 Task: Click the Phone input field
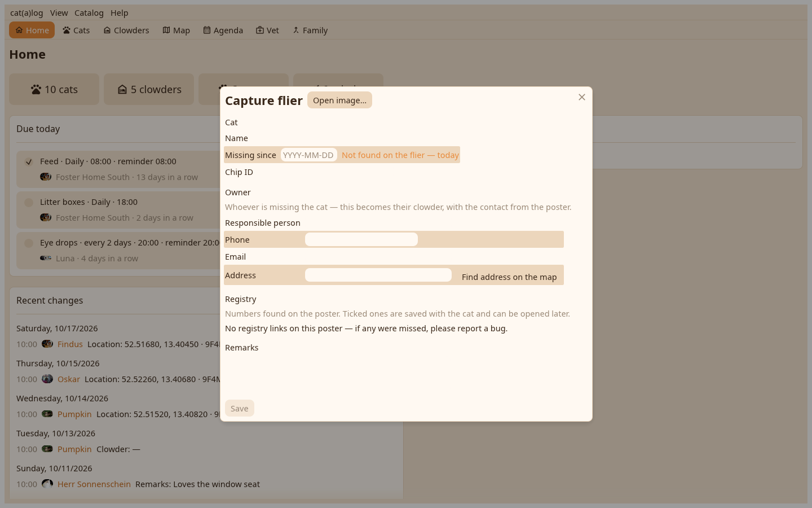point(361,239)
